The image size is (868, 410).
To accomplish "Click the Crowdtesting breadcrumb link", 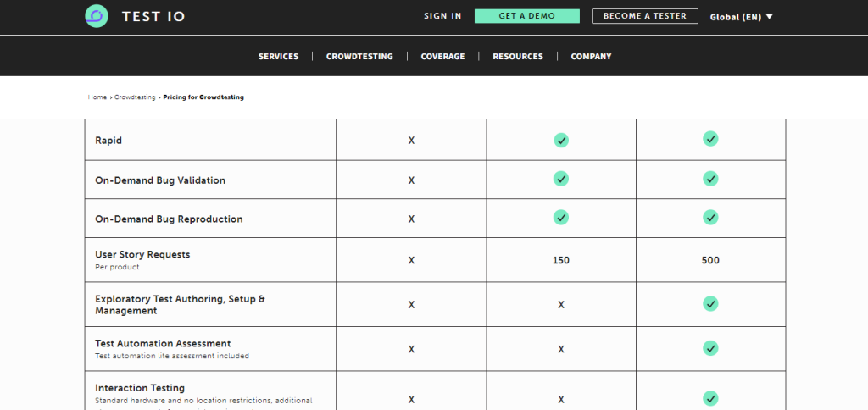I will click(x=135, y=97).
